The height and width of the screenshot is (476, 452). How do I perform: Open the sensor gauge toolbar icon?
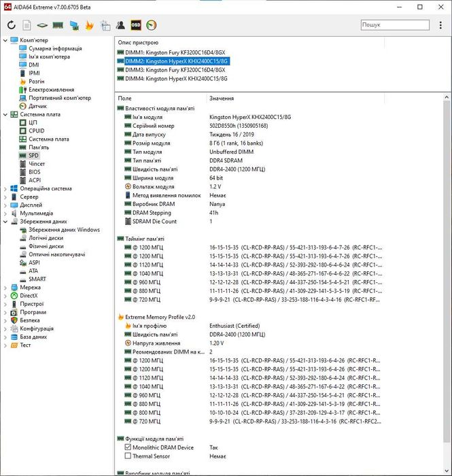click(152, 25)
